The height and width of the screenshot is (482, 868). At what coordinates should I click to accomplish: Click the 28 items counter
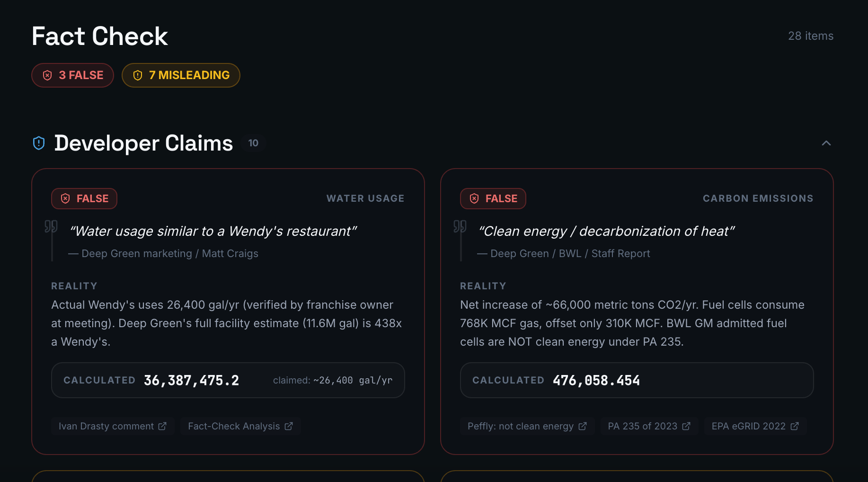coord(811,36)
